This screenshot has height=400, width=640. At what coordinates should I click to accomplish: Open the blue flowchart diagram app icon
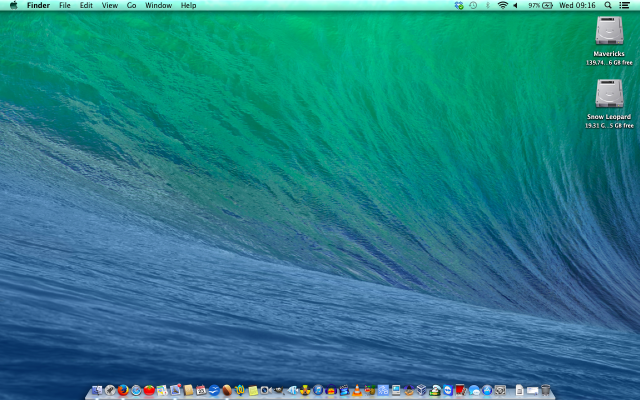(383, 390)
